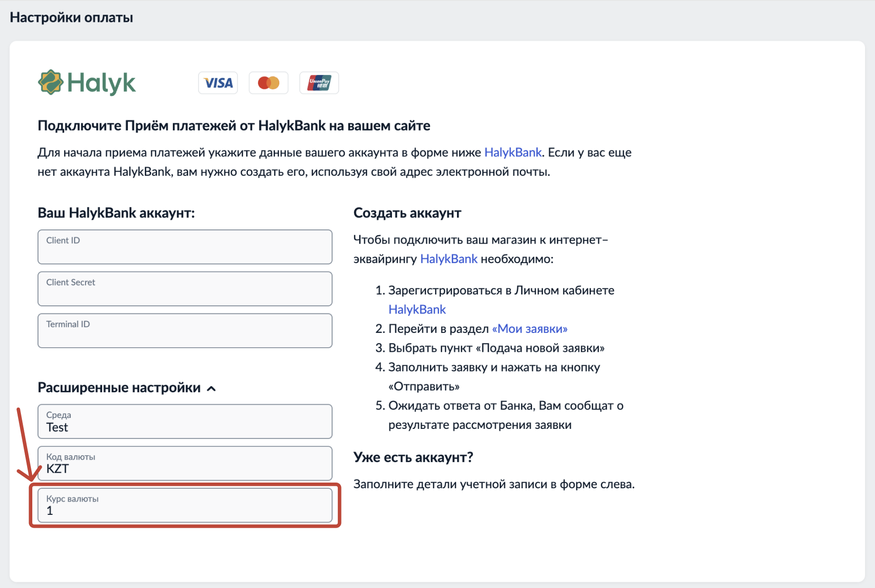Click the Уже есть аккаунт? heading
The width and height of the screenshot is (875, 588).
tap(413, 457)
